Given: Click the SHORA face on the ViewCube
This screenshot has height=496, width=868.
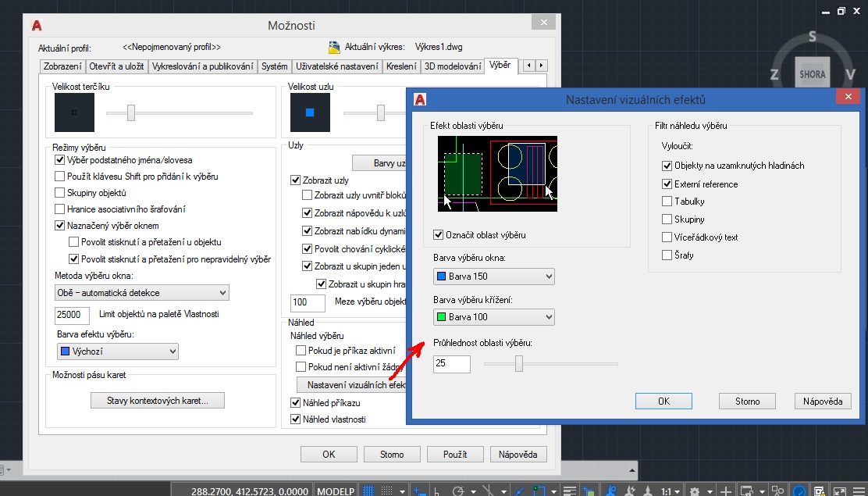Looking at the screenshot, I should click(812, 74).
